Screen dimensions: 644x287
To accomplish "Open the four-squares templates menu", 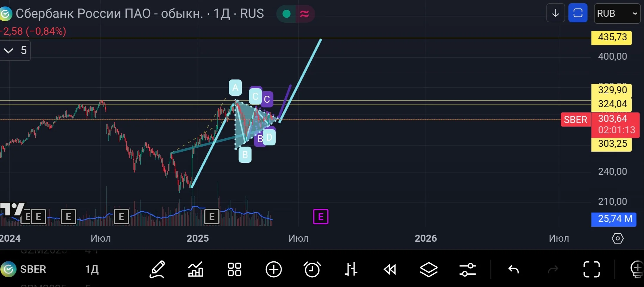I will pyautogui.click(x=234, y=269).
